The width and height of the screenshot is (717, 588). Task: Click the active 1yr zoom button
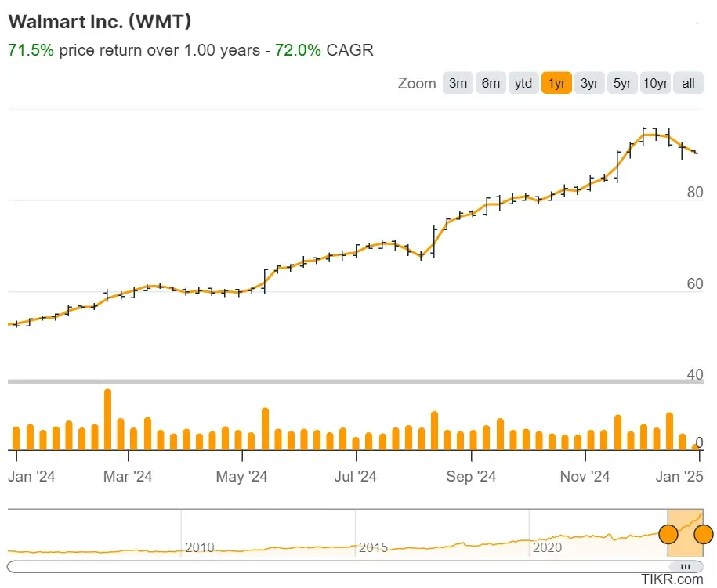point(556,82)
